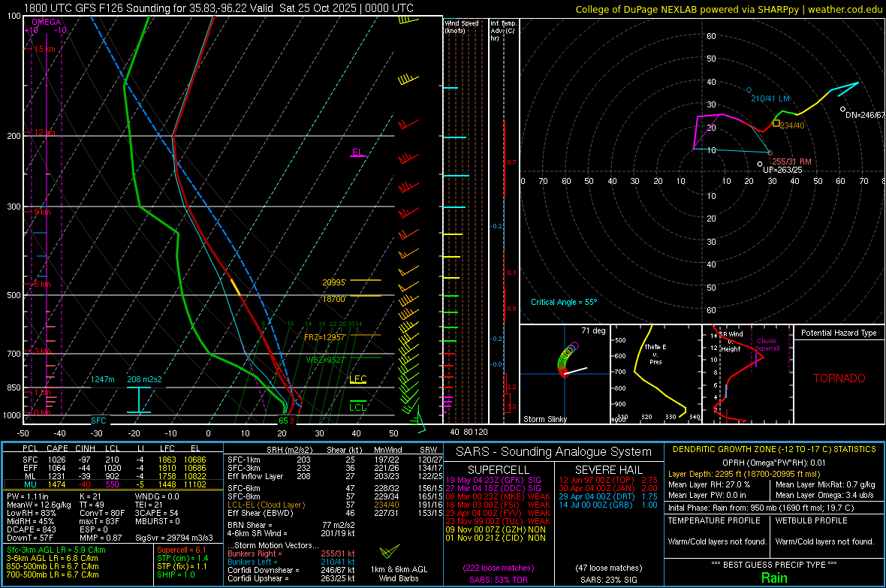This screenshot has width=886, height=588.
Task: Click the 71 deg slinky tilt value
Action: (x=593, y=330)
